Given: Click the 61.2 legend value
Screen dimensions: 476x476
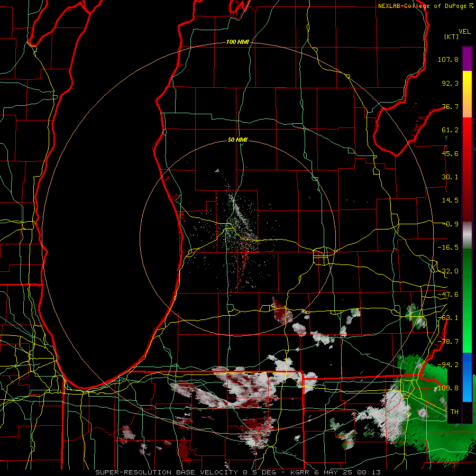Looking at the screenshot, I should (x=450, y=130).
